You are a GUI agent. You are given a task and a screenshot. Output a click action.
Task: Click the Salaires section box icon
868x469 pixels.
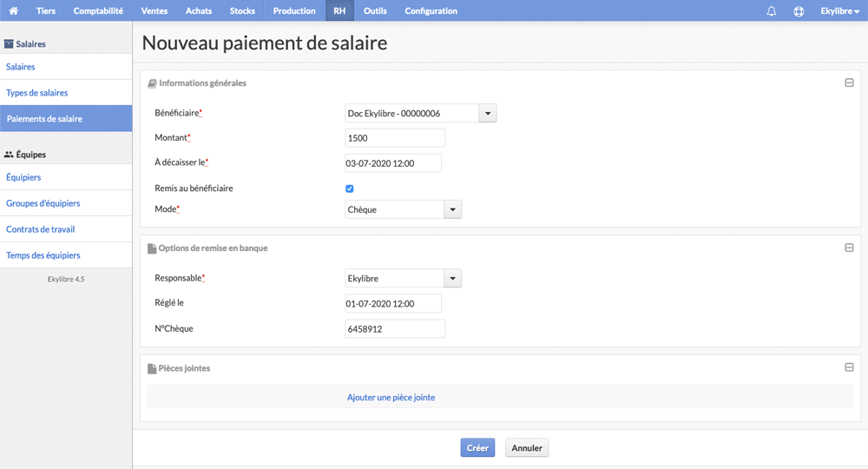[x=9, y=43]
